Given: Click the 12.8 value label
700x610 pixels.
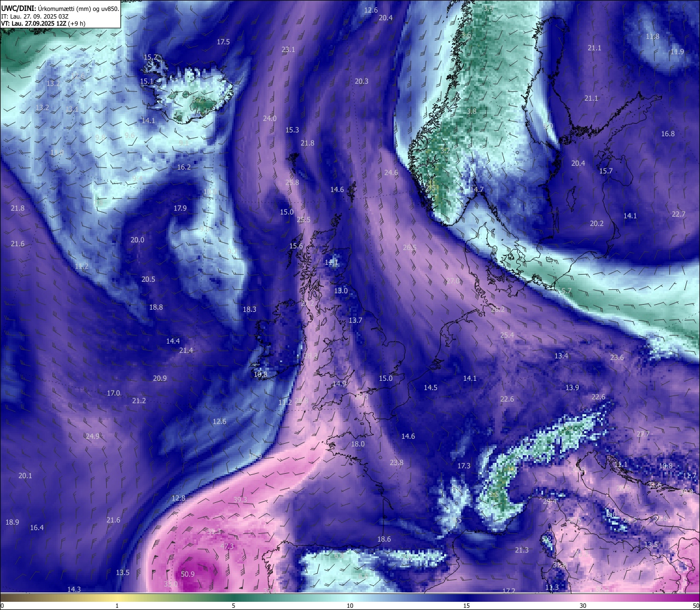Looking at the screenshot, I should [x=178, y=498].
